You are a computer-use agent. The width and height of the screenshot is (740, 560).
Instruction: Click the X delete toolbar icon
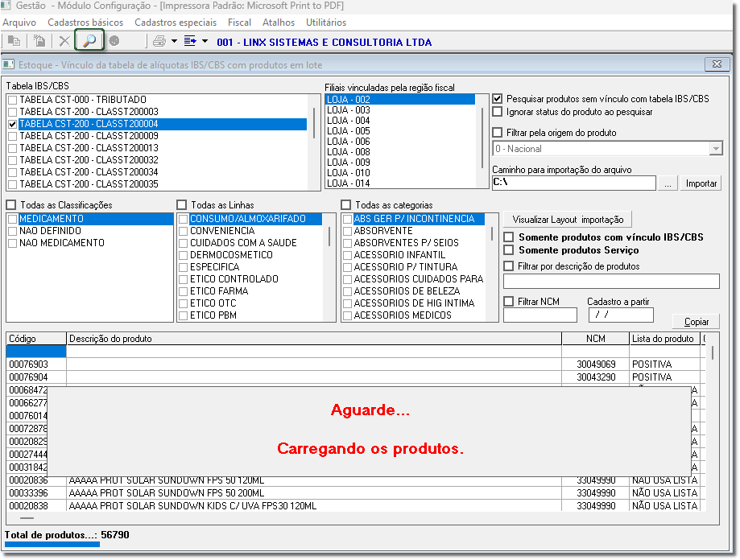point(64,41)
